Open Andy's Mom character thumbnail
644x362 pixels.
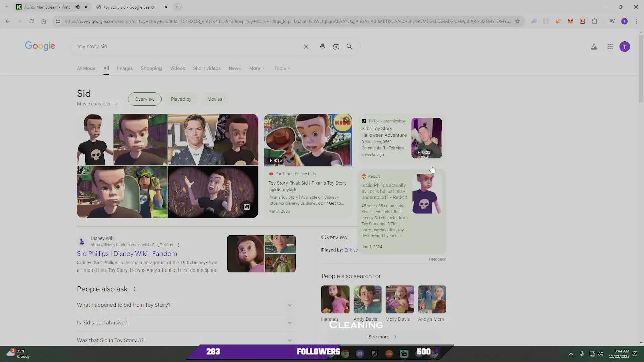(432, 299)
